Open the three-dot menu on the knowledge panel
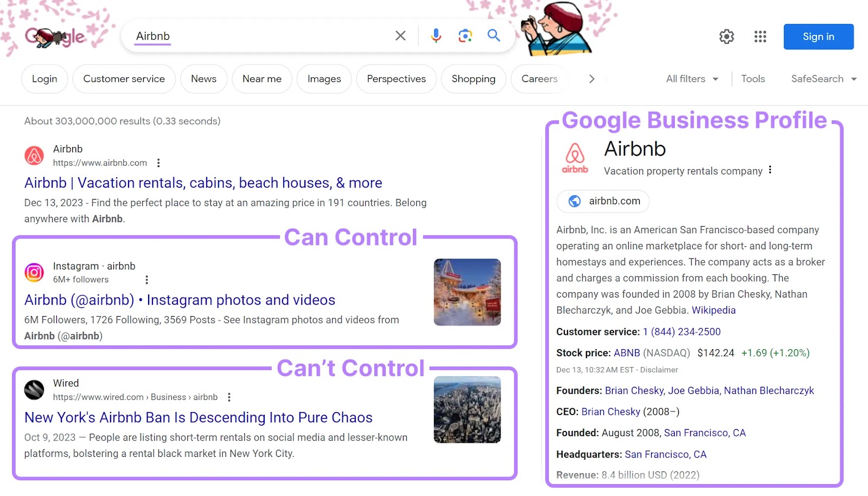The width and height of the screenshot is (868, 496). tap(769, 170)
